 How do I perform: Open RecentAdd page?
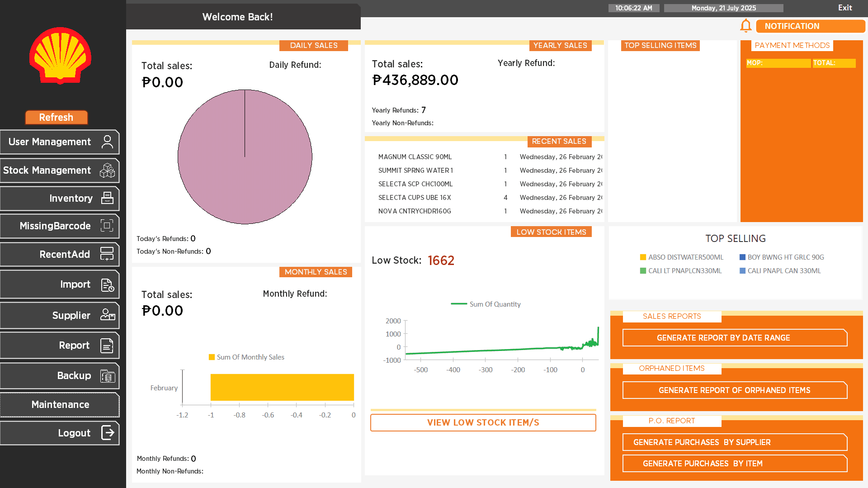[60, 254]
